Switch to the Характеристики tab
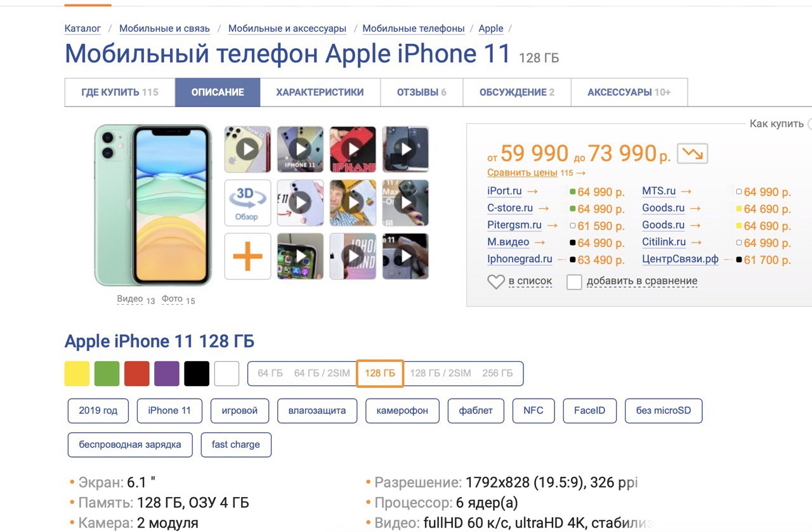Screen dimensions: 812x532 [x=320, y=92]
